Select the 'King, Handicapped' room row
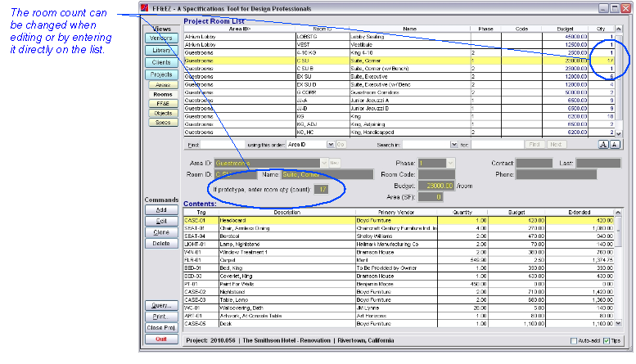Image resolution: width=636 pixels, height=364 pixels. point(399,133)
